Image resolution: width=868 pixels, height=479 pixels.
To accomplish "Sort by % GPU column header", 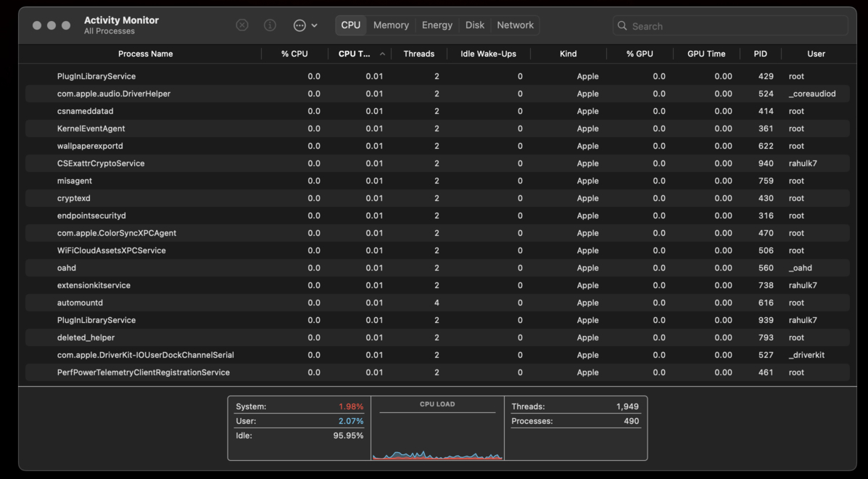I will click(x=640, y=54).
